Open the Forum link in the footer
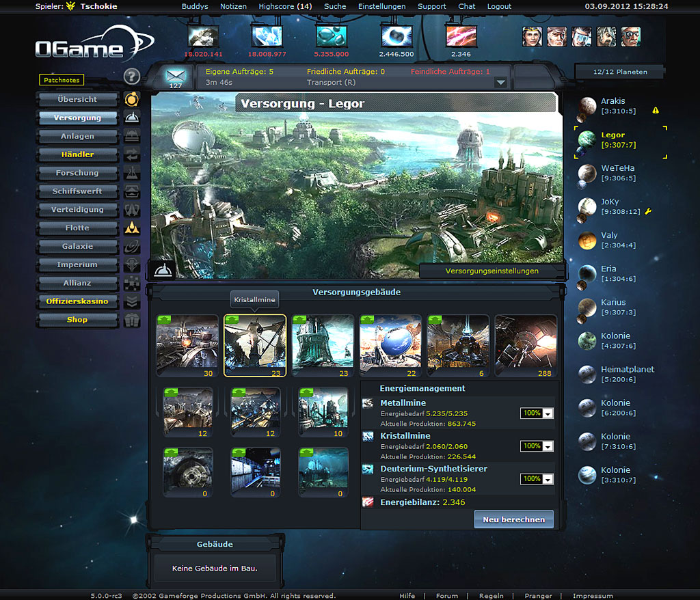The height and width of the screenshot is (600, 700). pyautogui.click(x=447, y=595)
